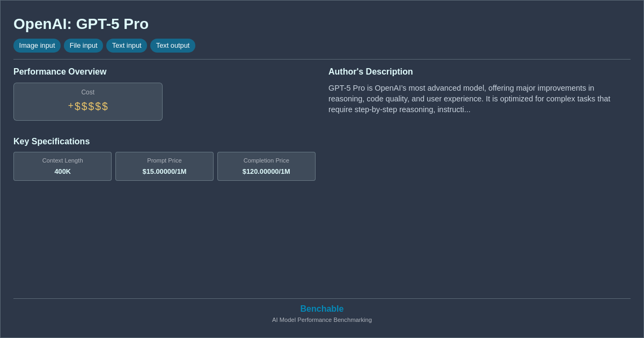Screen dimensions: 644x338
Task: Click the $$$$$ cost rating
Action: pyautogui.click(x=87, y=106)
